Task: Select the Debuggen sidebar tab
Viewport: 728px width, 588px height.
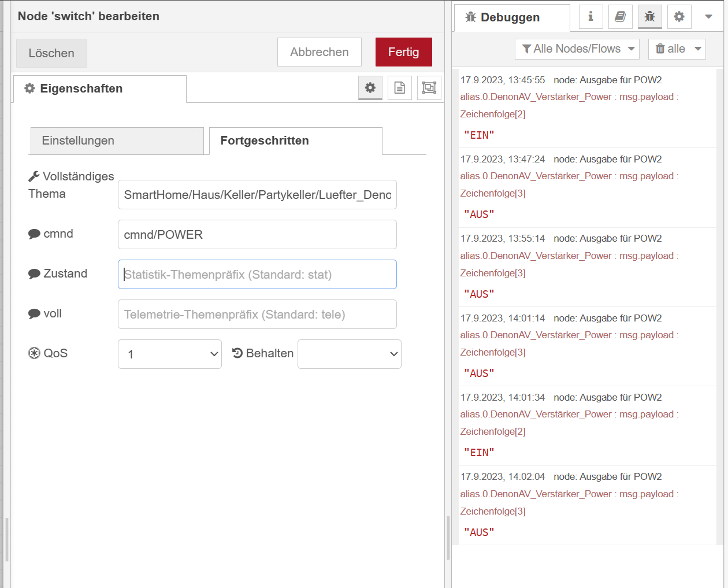Action: [x=512, y=18]
